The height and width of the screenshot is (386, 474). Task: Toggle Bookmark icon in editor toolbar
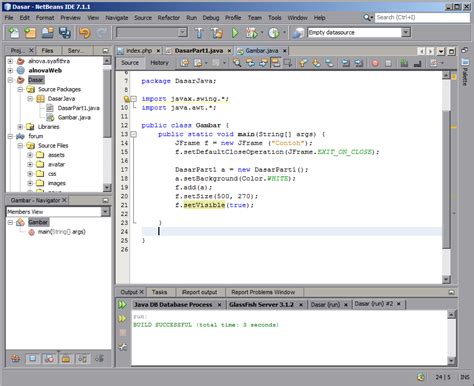(329, 62)
